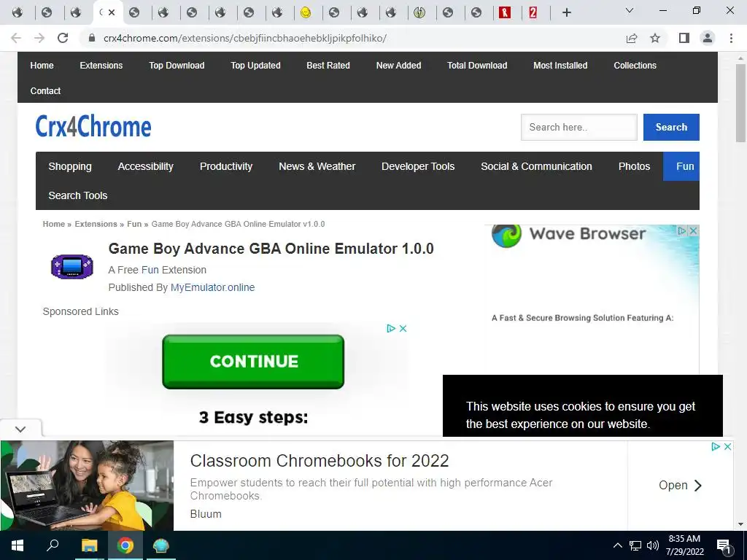This screenshot has height=560, width=747.
Task: Share this page via the share icon
Action: [632, 38]
